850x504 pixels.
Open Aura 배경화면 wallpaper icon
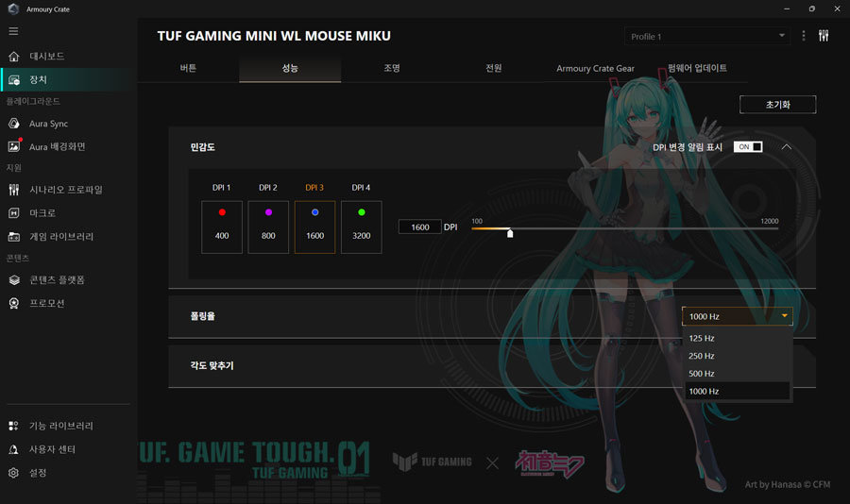click(14, 146)
